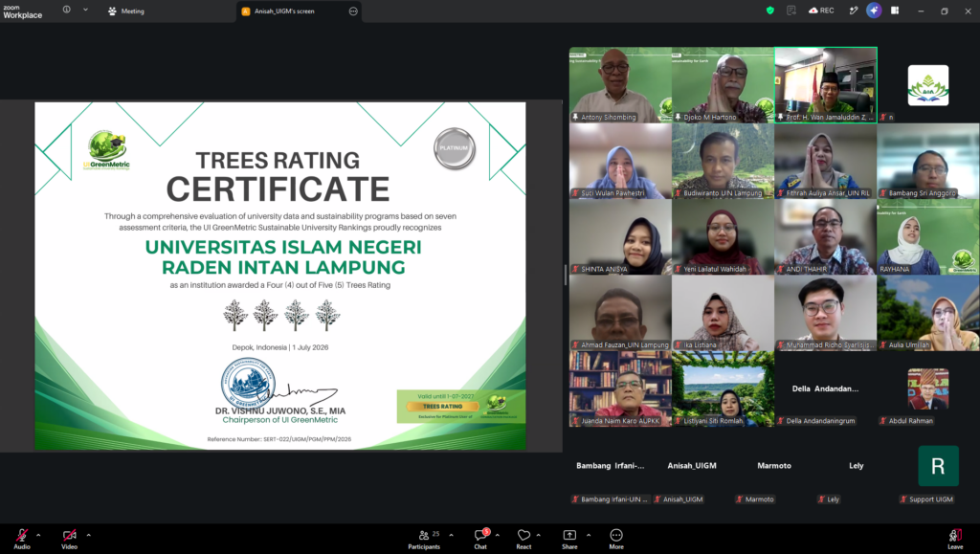The image size is (980, 554).
Task: Open options for the shared screen tab
Action: click(353, 11)
